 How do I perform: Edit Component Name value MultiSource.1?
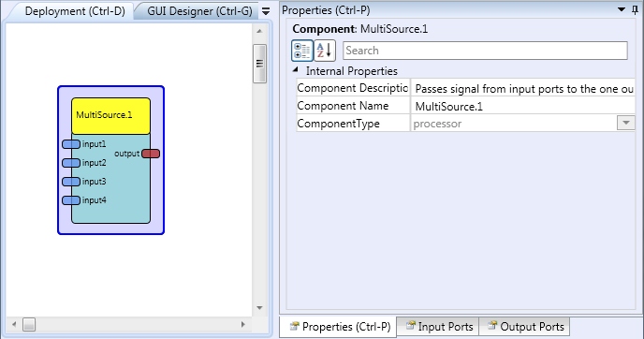[x=523, y=107]
